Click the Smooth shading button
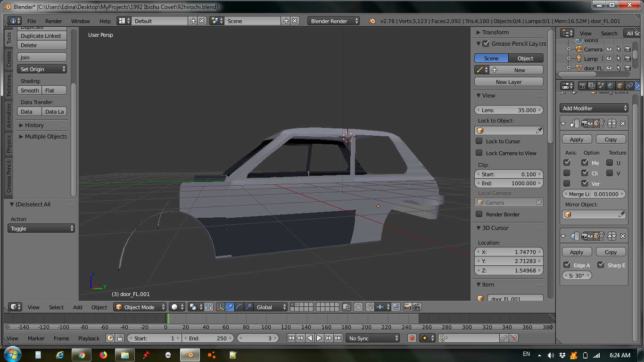 tap(30, 90)
